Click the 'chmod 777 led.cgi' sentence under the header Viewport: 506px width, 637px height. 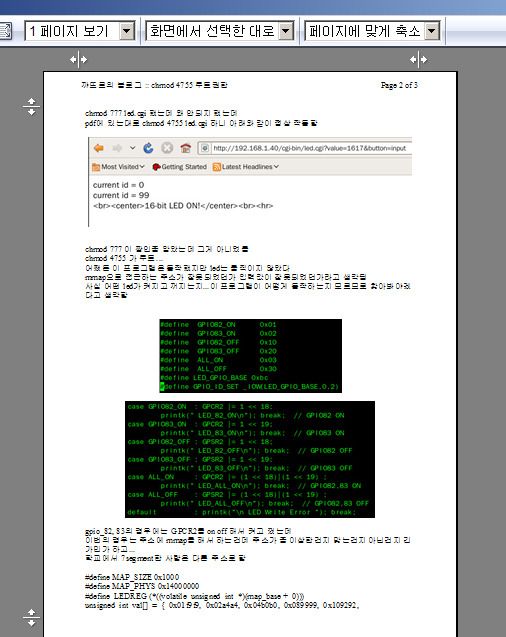click(161, 113)
